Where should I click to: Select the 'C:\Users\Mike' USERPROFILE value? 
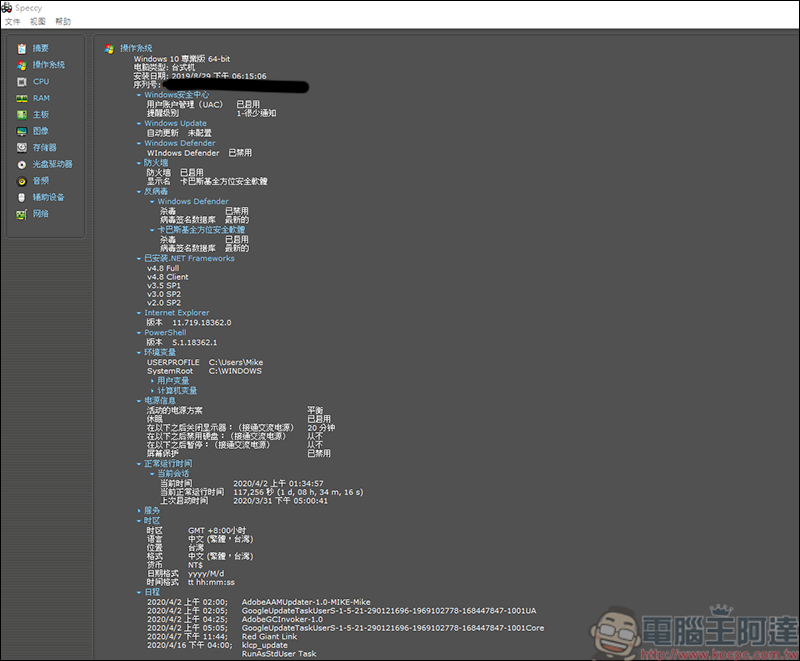[236, 362]
